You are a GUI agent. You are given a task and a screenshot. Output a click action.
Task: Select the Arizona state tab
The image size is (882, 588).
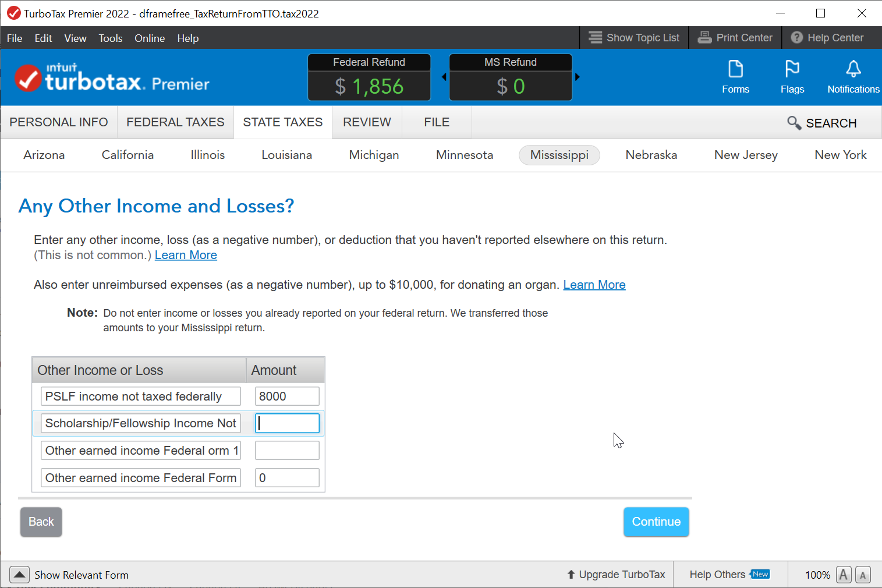pos(44,155)
